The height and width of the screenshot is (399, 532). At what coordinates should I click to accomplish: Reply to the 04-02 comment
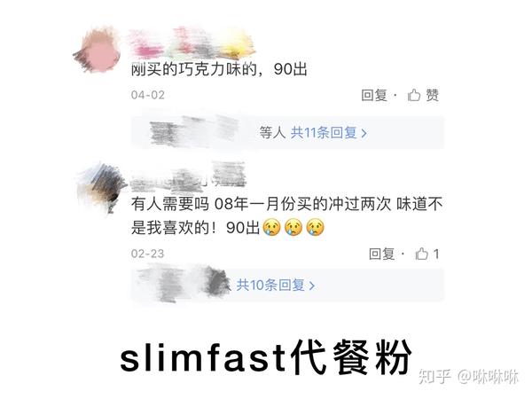[373, 95]
